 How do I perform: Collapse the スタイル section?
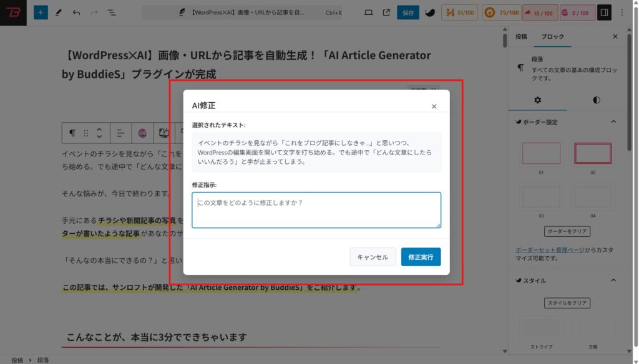567,280
